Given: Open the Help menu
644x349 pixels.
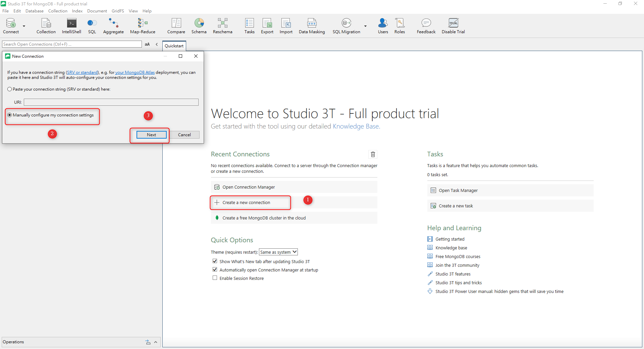Looking at the screenshot, I should click(x=147, y=11).
